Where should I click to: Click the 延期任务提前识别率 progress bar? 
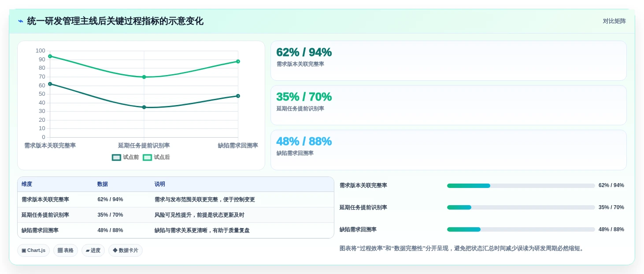point(521,207)
